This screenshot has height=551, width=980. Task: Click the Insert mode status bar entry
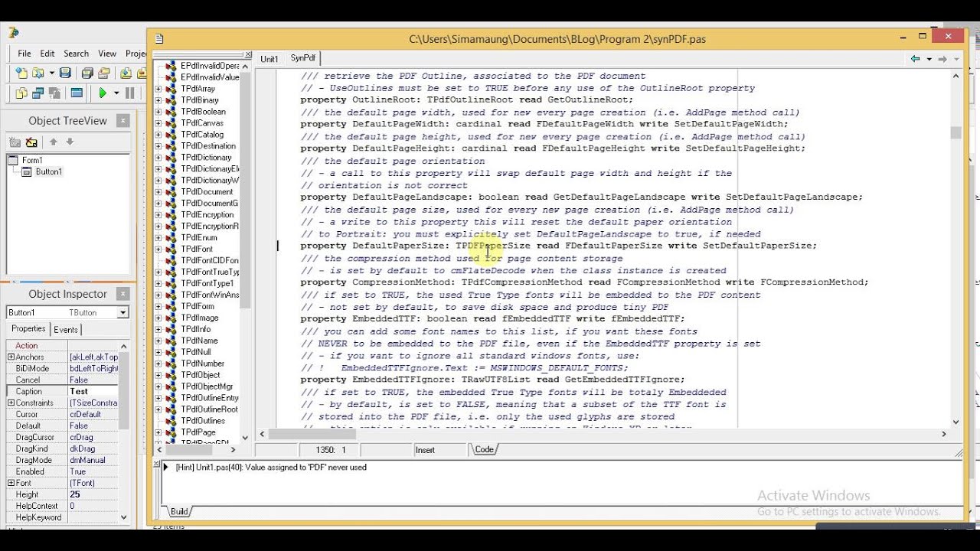[425, 450]
